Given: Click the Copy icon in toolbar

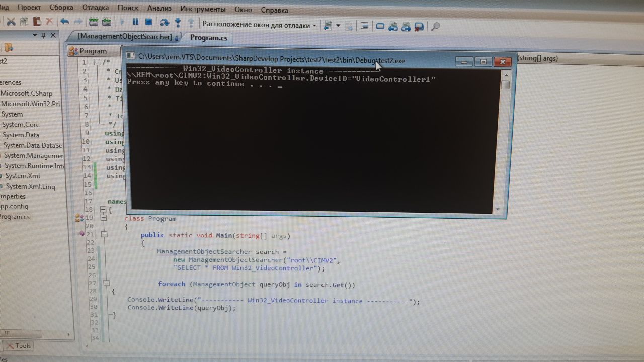Looking at the screenshot, I should [24, 22].
